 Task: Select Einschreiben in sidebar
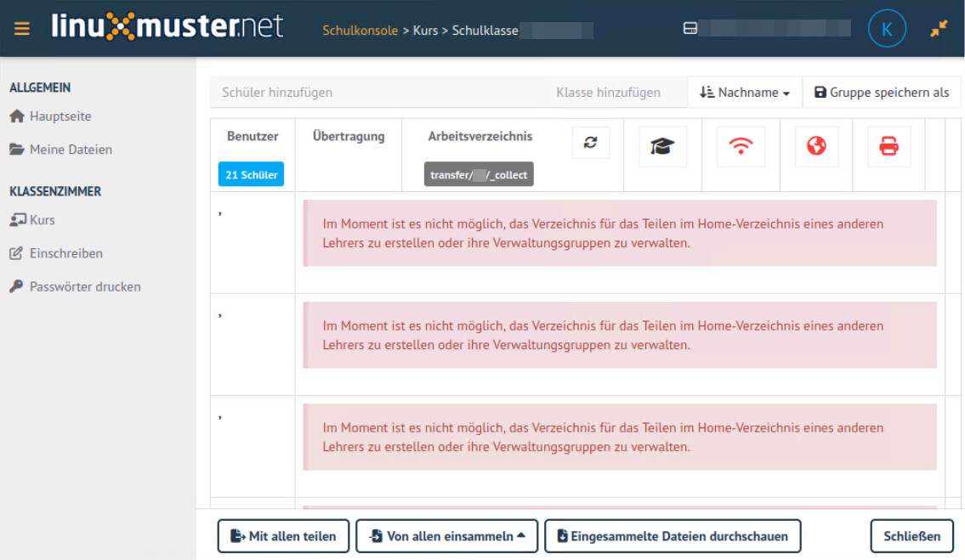tap(65, 253)
